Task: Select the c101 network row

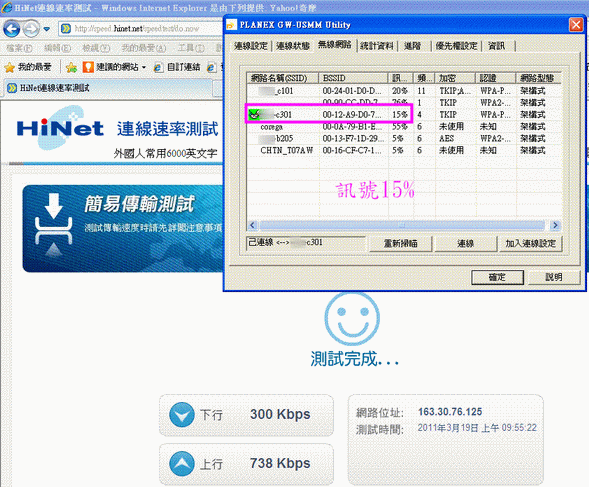Action: click(x=404, y=91)
